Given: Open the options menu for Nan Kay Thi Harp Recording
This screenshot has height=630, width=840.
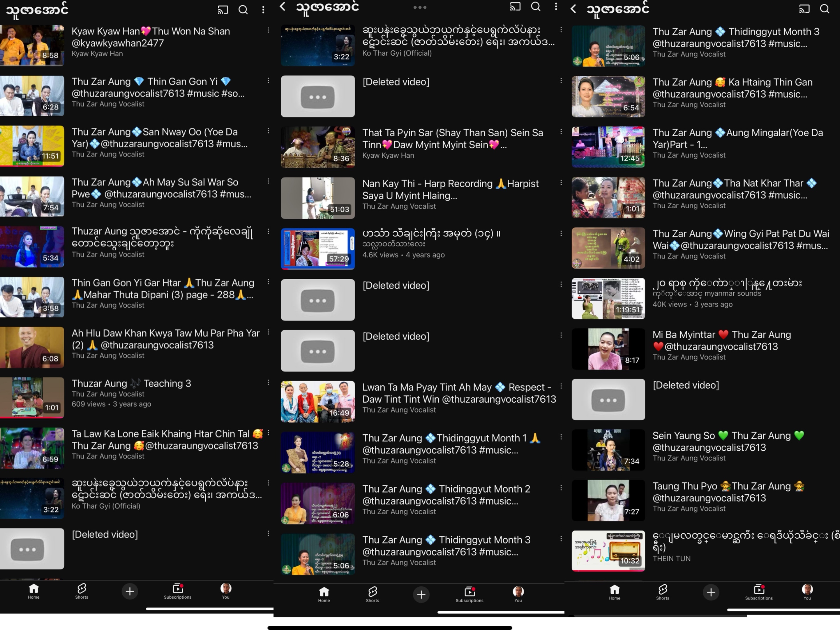Looking at the screenshot, I should (561, 183).
